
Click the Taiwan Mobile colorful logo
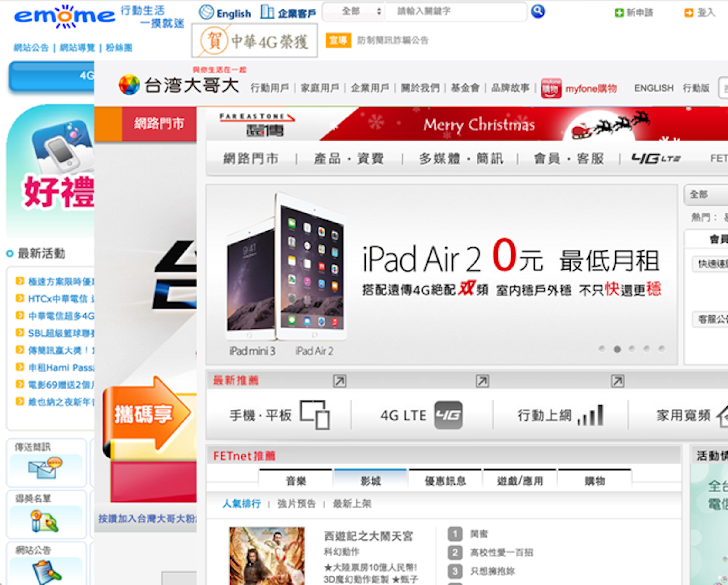point(129,84)
